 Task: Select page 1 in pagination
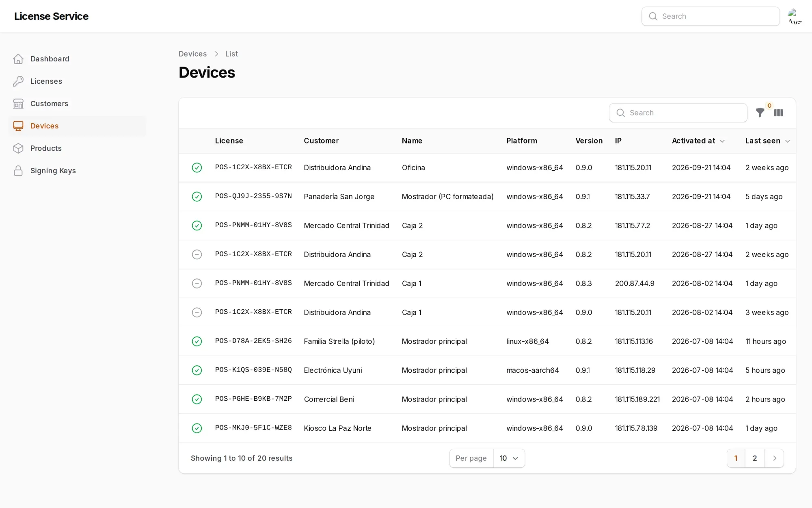point(736,458)
